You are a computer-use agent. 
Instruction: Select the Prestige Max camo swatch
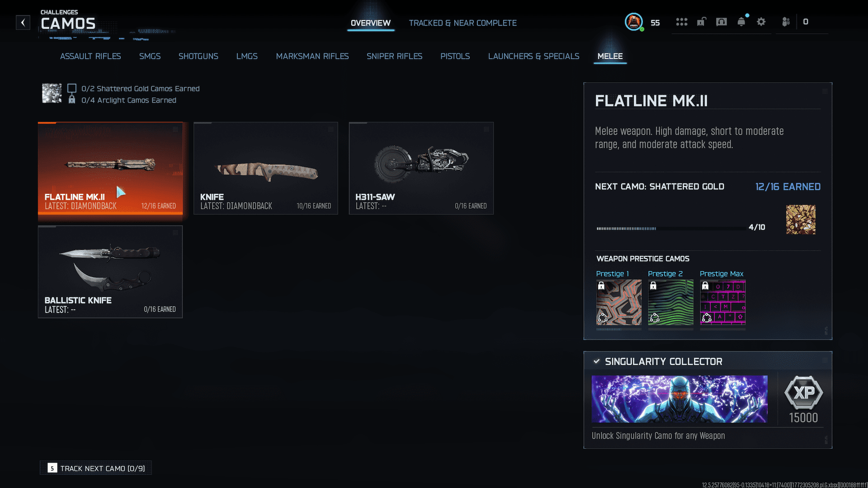click(722, 302)
